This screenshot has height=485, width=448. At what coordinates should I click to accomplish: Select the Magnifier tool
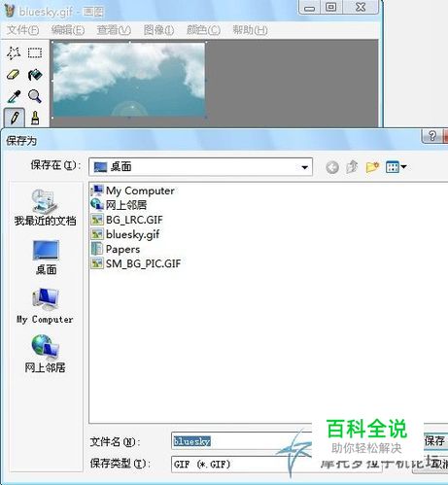pos(35,96)
